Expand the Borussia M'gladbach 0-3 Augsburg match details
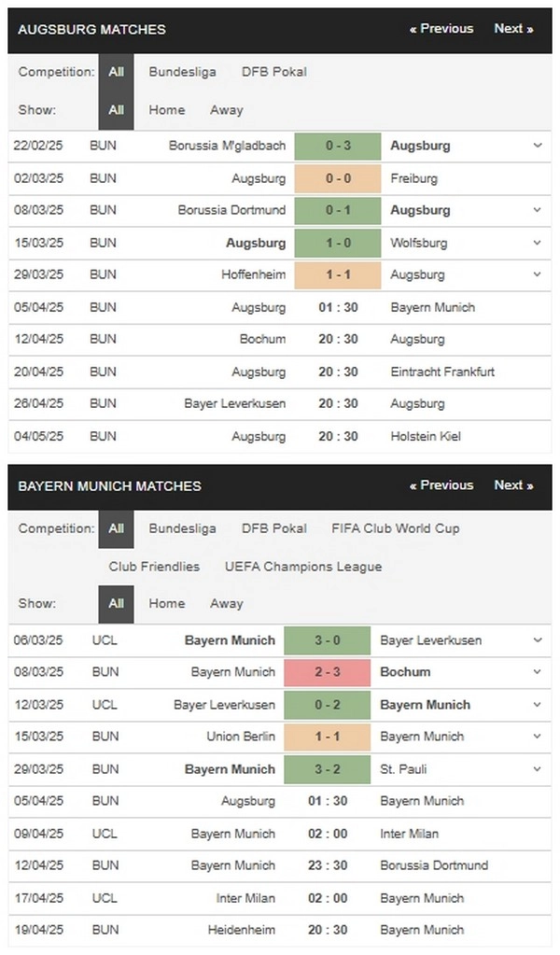The width and height of the screenshot is (560, 955). click(x=538, y=146)
